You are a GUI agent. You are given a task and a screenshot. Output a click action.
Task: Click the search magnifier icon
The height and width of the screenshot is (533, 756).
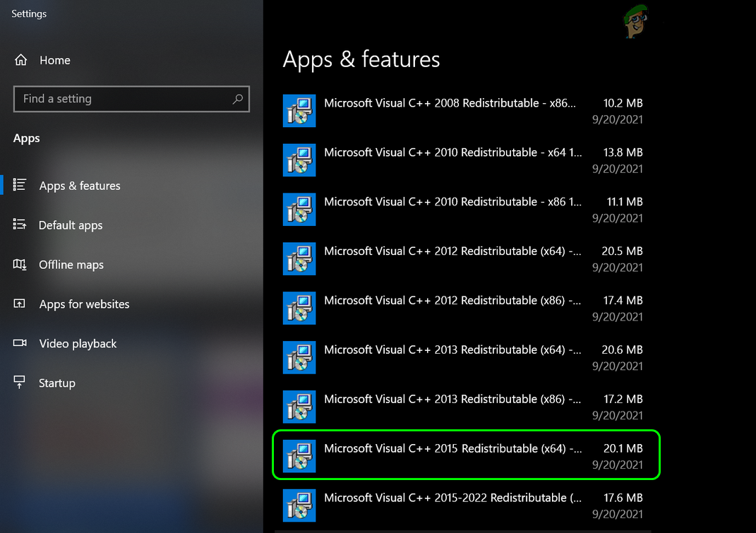coord(237,99)
